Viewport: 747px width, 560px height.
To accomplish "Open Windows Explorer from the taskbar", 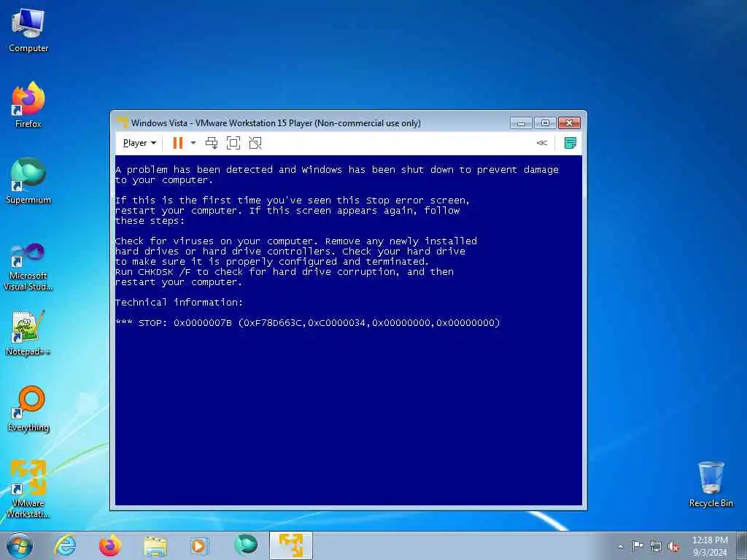I will point(155,545).
